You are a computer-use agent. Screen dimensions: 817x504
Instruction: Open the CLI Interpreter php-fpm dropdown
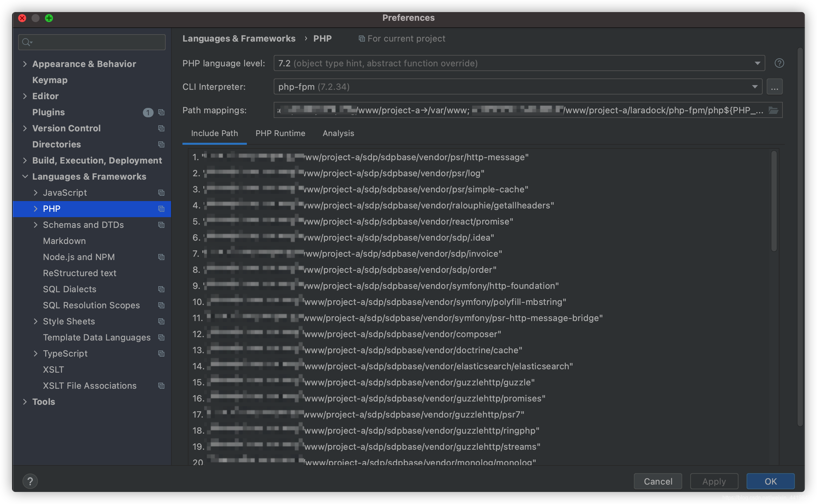(x=754, y=87)
